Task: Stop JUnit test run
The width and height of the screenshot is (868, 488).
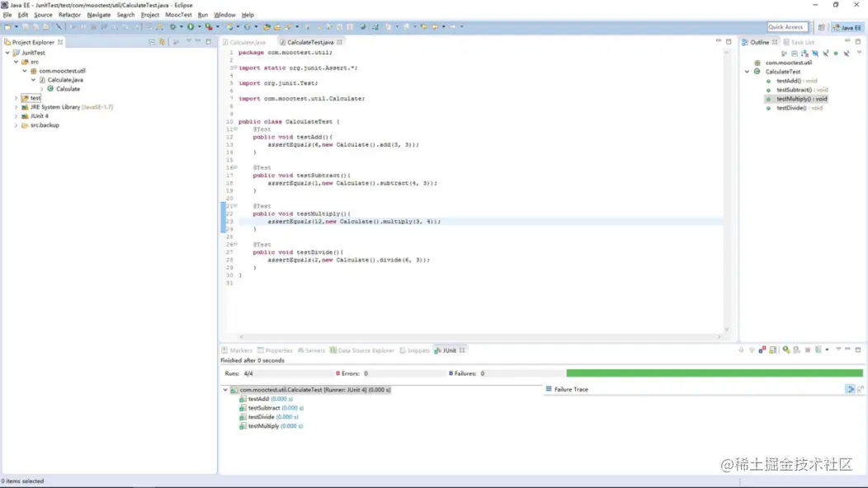Action: pos(808,350)
